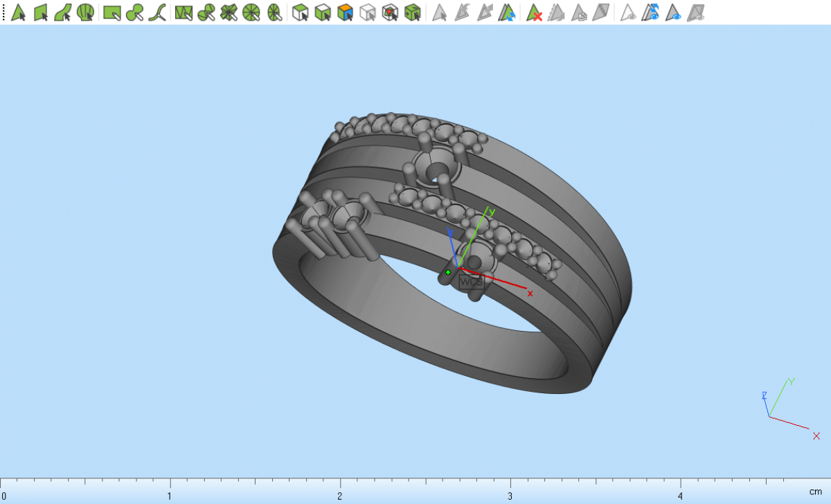Image resolution: width=831 pixels, height=504 pixels.
Task: Click the toolbar drag handle dots
Action: pos(3,12)
